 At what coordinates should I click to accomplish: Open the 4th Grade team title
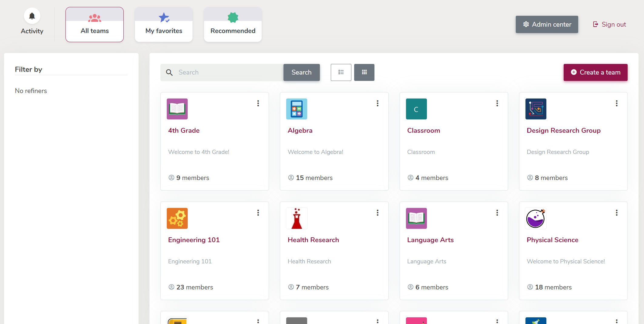coord(184,131)
